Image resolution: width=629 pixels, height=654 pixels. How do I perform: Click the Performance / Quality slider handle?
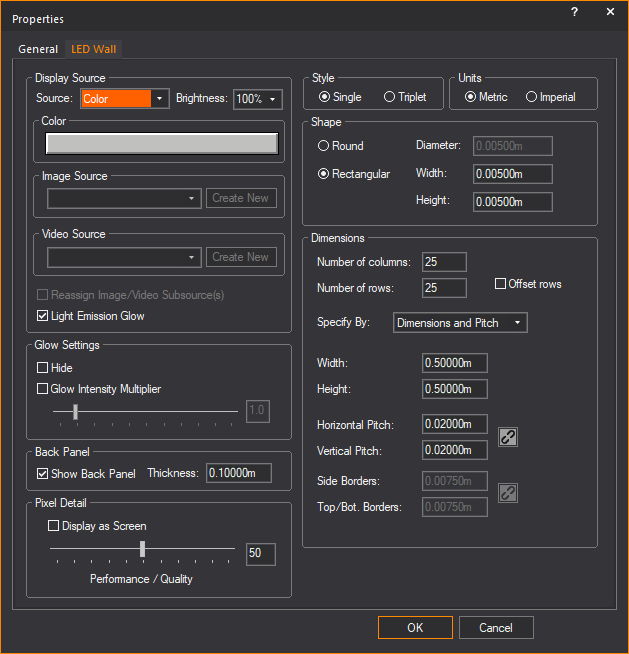click(143, 549)
